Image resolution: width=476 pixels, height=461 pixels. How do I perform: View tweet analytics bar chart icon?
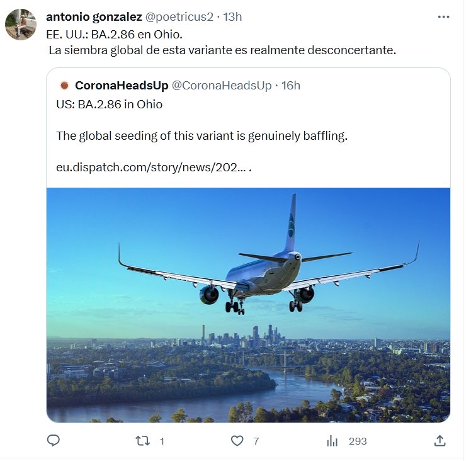(332, 441)
